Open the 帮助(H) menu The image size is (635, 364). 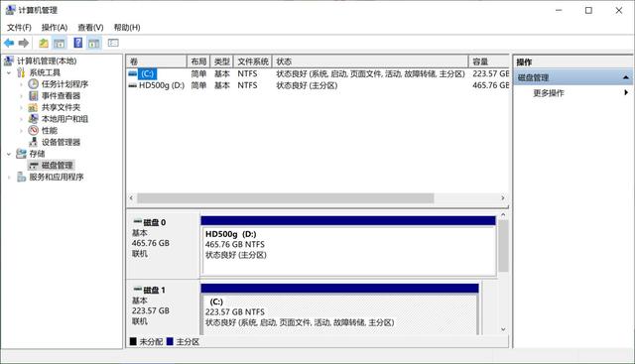pyautogui.click(x=127, y=27)
